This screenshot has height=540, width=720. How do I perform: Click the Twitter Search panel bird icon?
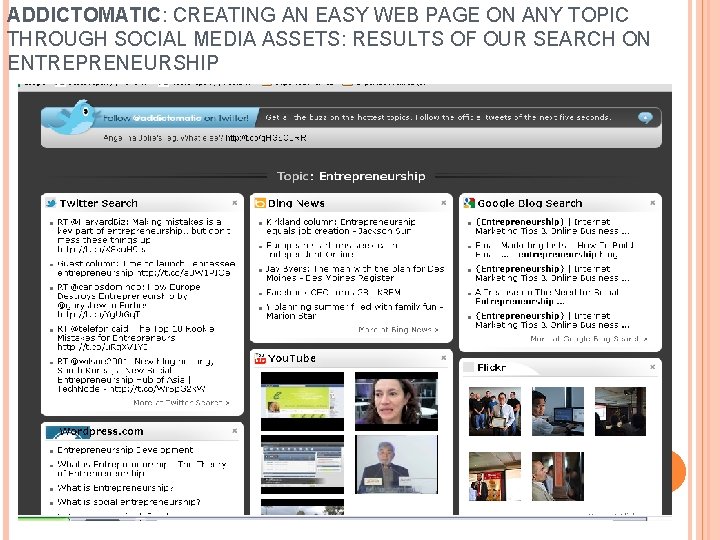pyautogui.click(x=51, y=203)
